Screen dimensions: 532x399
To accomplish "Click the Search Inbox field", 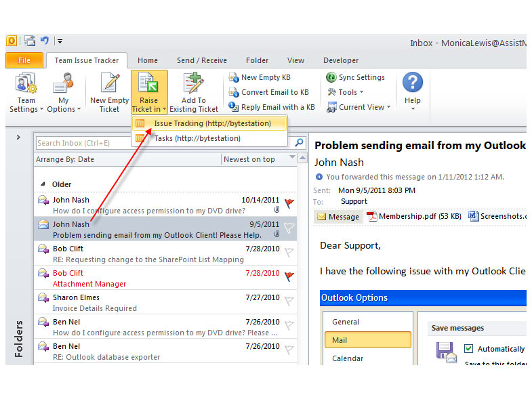I will tap(161, 143).
